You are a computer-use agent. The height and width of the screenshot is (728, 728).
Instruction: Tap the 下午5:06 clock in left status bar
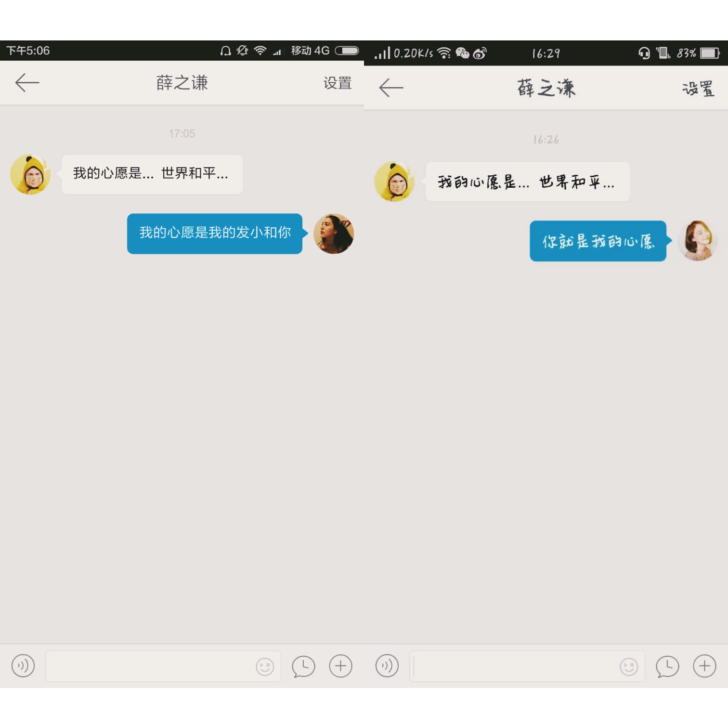(28, 51)
